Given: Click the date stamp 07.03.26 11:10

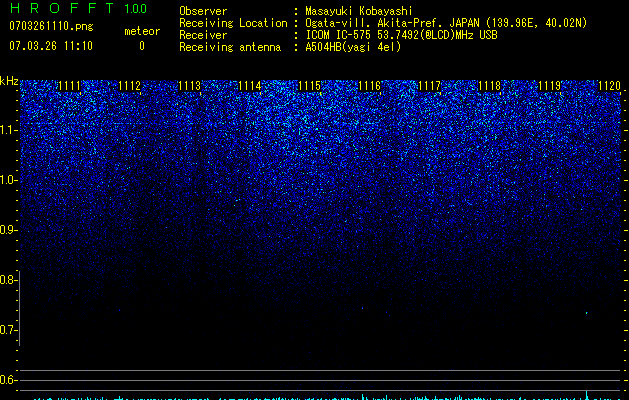Looking at the screenshot, I should click(x=51, y=46).
